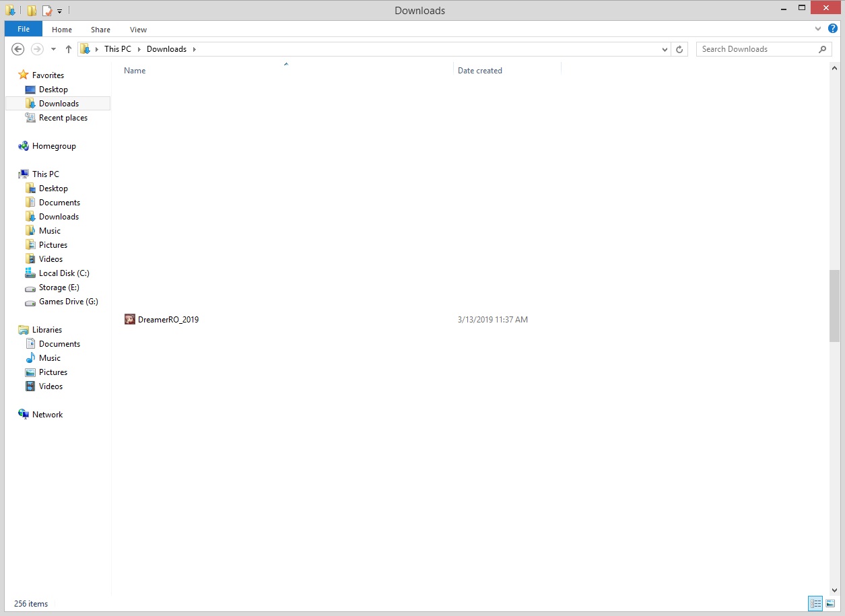Switch to large thumbnails view layout
This screenshot has width=845, height=616.
point(830,603)
